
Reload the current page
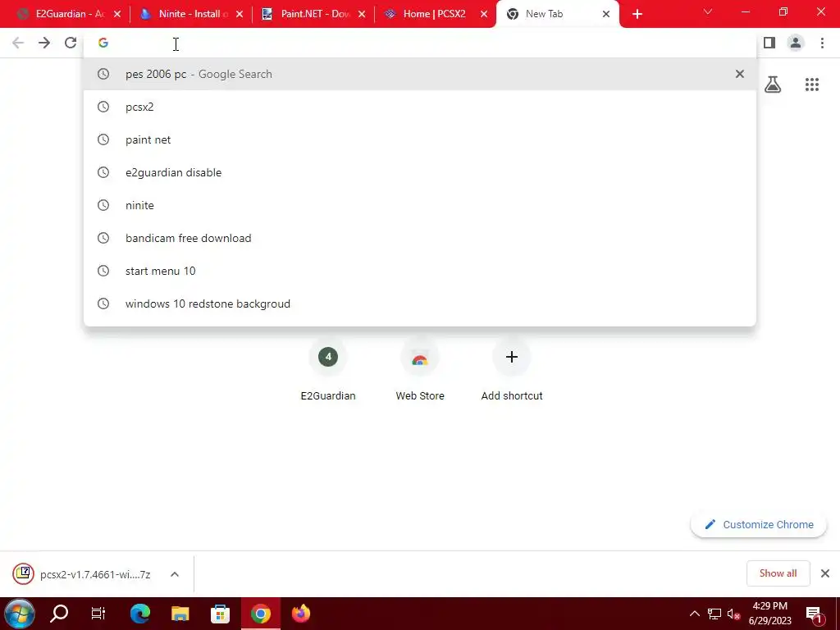point(71,43)
